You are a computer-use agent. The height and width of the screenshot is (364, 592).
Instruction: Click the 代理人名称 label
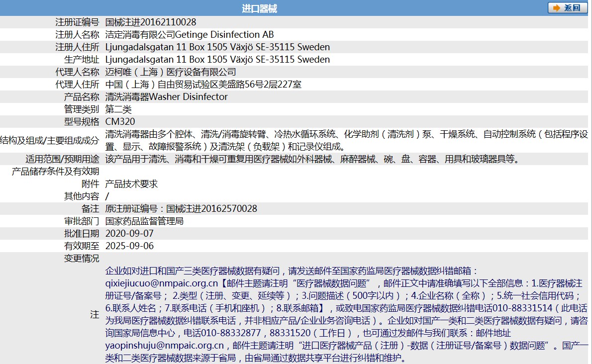(78, 72)
